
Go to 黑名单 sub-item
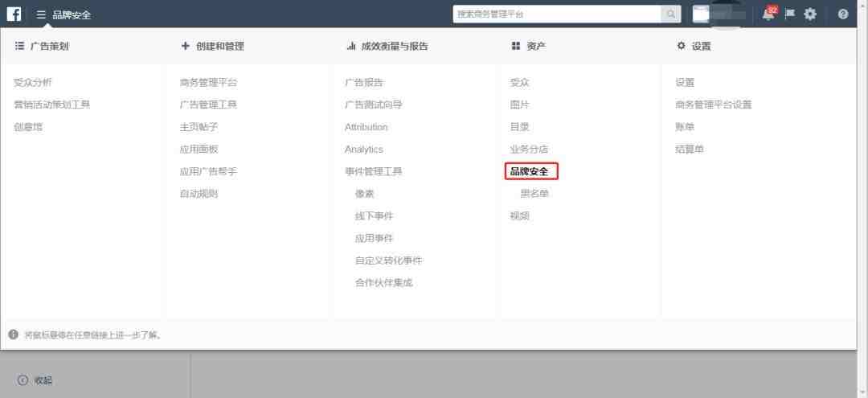(x=534, y=194)
